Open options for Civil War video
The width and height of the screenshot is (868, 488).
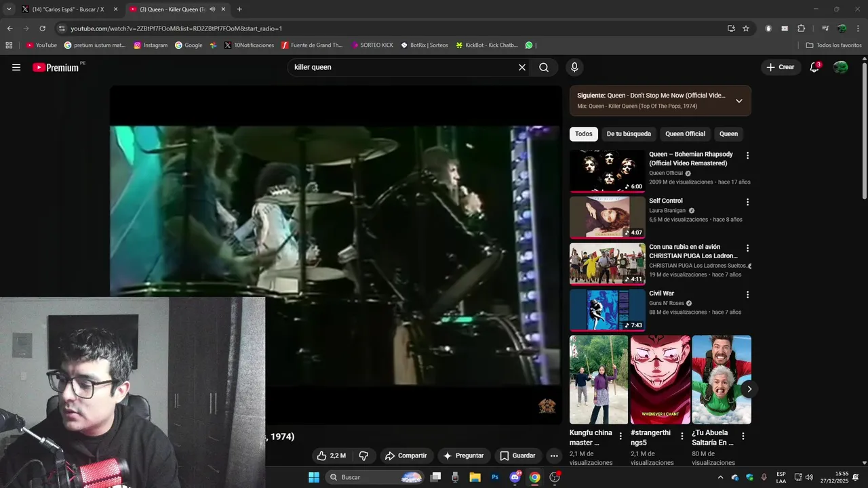coord(747,295)
